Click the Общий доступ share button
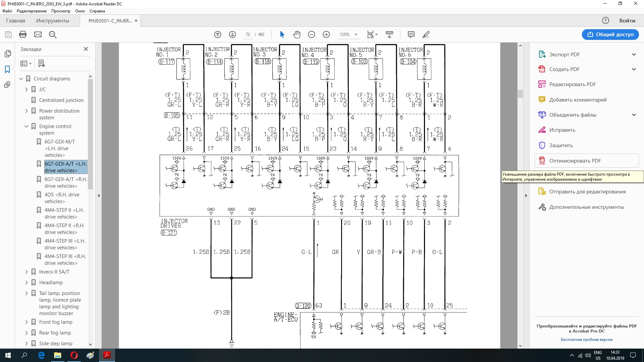Image resolution: width=644 pixels, height=362 pixels. tap(610, 35)
